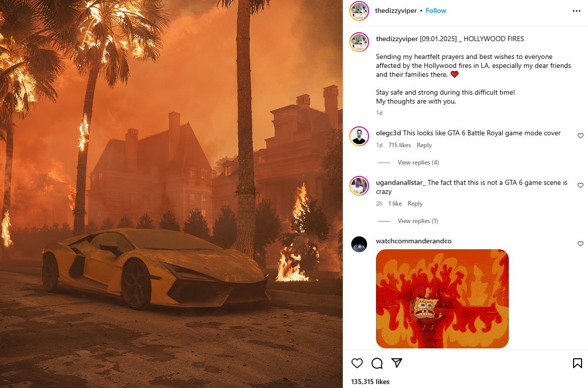Open the SpongeBob fire GIF
588x388 pixels.
pyautogui.click(x=442, y=299)
